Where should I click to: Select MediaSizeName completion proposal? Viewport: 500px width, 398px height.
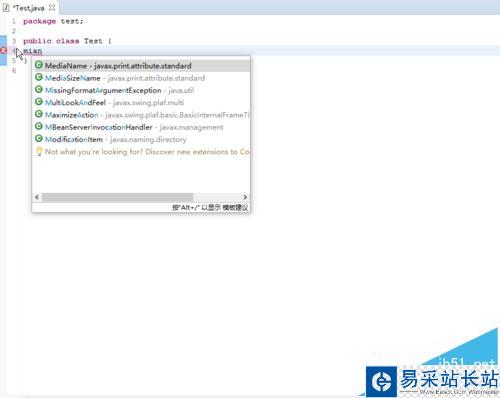coord(141,78)
